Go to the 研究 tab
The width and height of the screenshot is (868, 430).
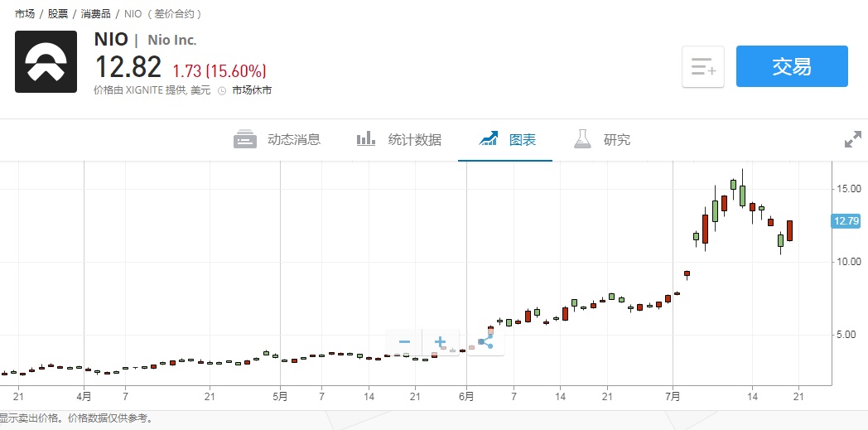617,140
